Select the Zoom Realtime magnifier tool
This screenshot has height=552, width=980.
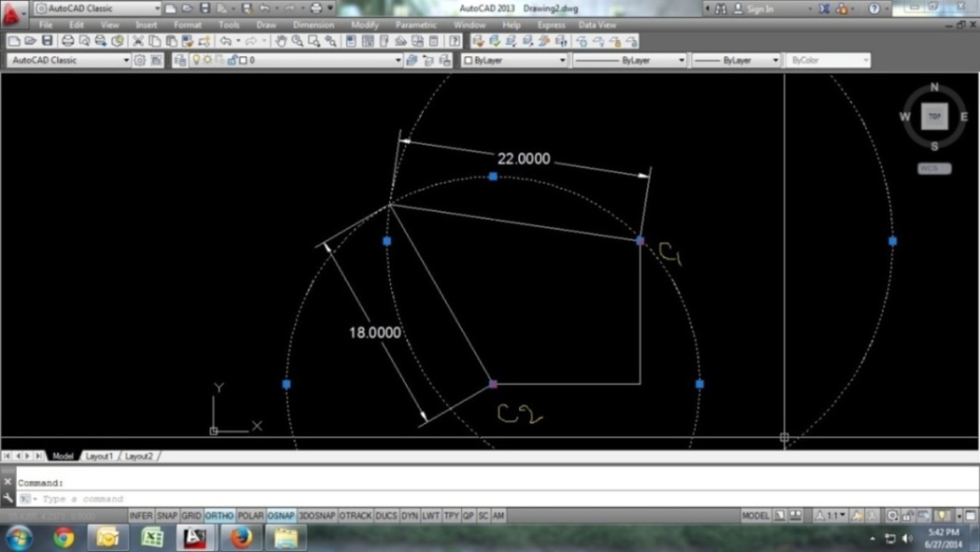click(x=297, y=41)
